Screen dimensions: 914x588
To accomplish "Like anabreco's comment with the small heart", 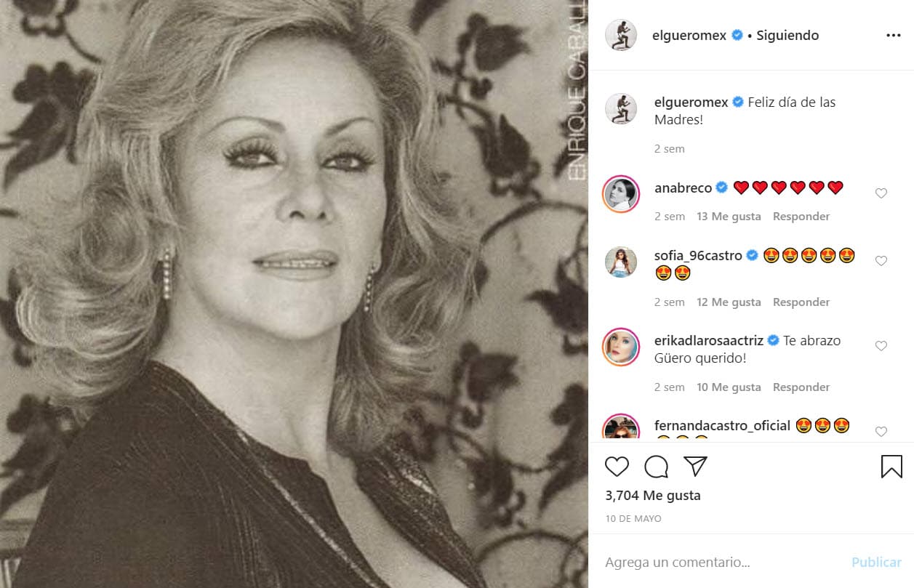I will [881, 193].
